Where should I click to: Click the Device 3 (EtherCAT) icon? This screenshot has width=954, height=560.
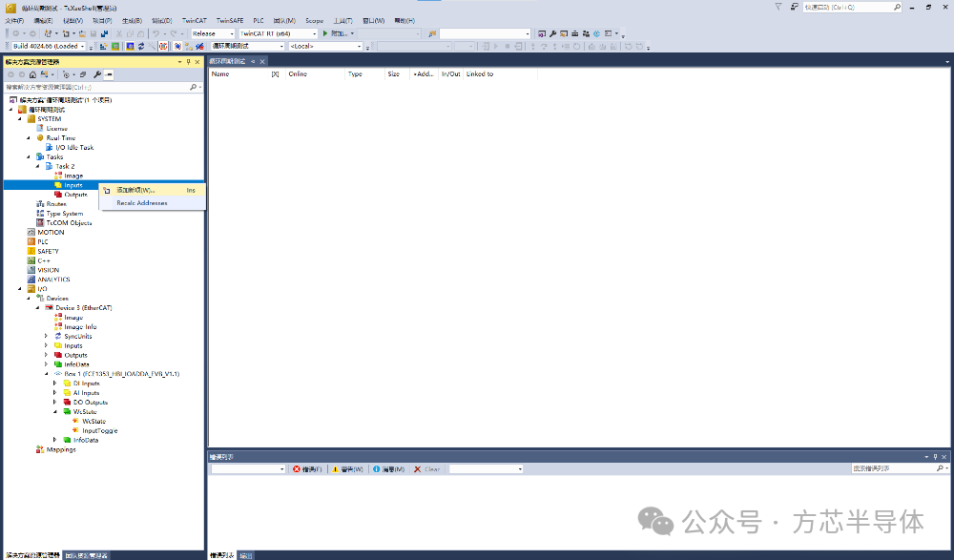click(49, 308)
